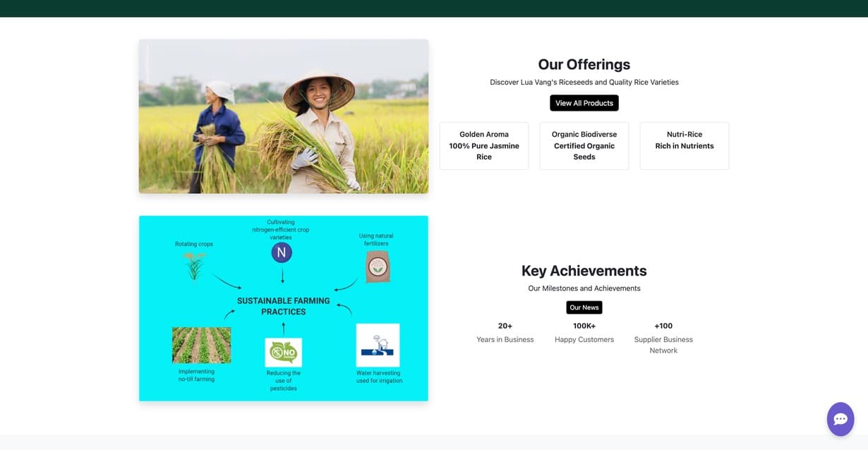Click the +100 Supplier Business Network stat
The height and width of the screenshot is (450, 868).
click(663, 339)
